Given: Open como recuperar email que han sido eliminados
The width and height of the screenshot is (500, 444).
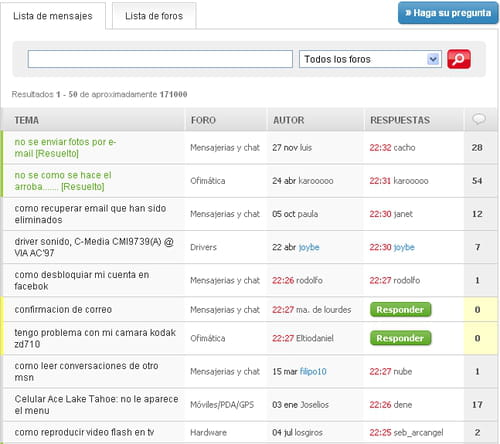Looking at the screenshot, I should coord(90,214).
